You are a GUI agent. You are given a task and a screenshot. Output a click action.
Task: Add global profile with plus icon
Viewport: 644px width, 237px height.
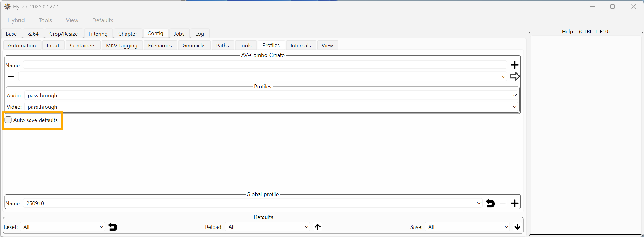[515, 203]
